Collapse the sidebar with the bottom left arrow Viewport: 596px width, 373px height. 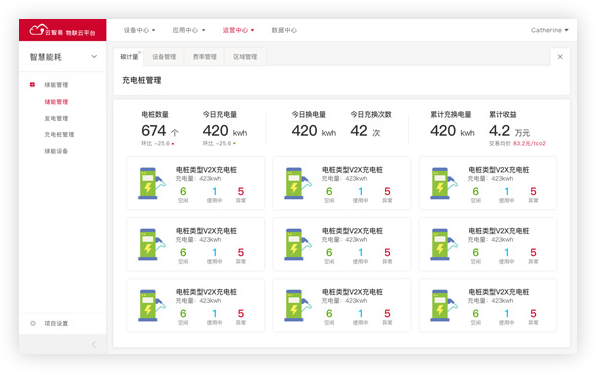(x=94, y=344)
